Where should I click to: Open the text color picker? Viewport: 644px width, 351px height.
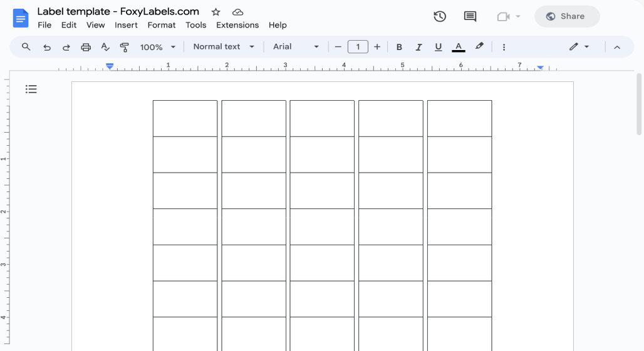coord(459,47)
